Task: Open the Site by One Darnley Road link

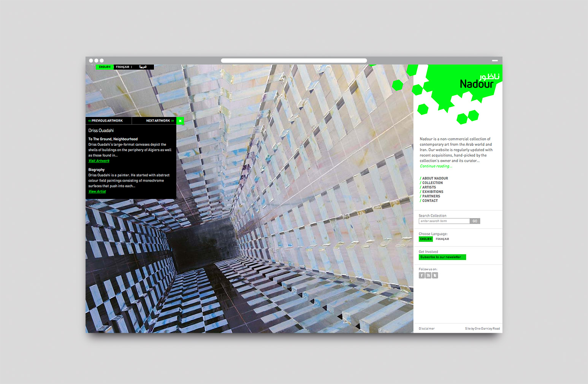Action: (x=482, y=329)
